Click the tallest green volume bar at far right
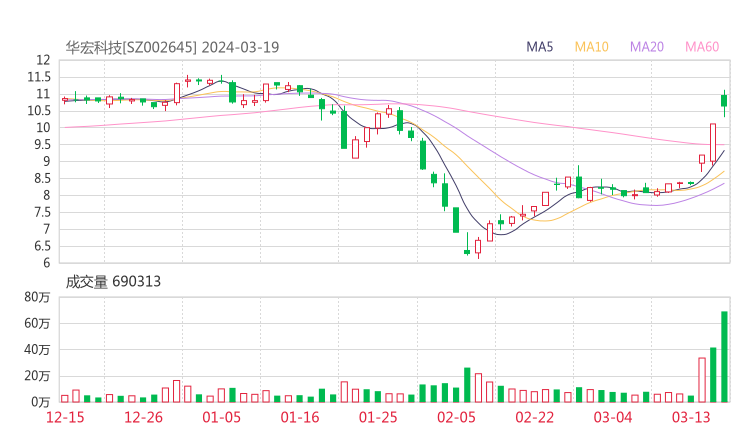This screenshot has width=740, height=440. 724,357
